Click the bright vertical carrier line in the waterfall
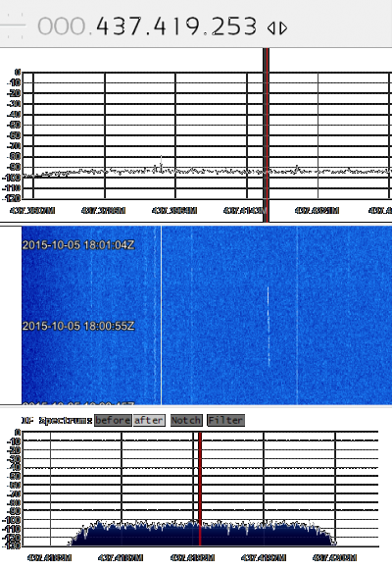 (x=161, y=315)
